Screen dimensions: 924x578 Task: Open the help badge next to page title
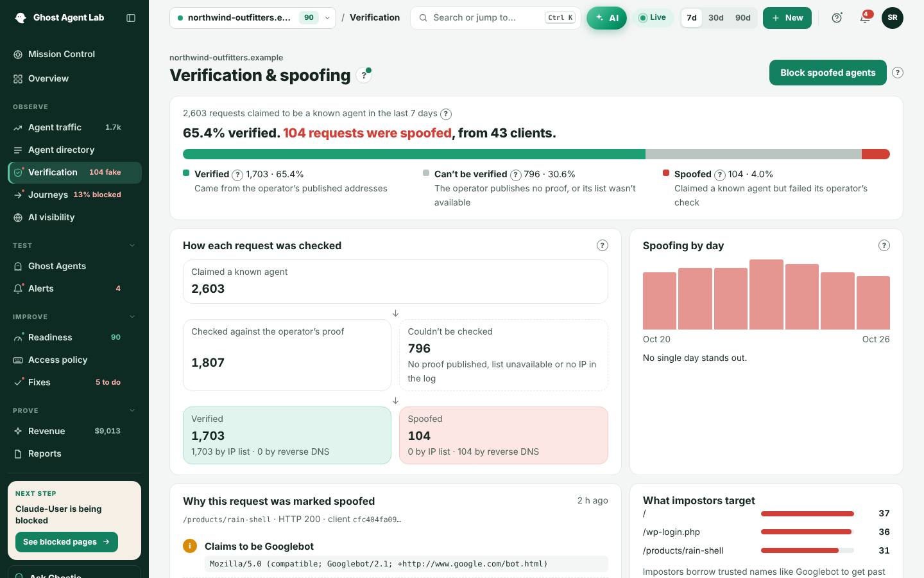coord(364,75)
